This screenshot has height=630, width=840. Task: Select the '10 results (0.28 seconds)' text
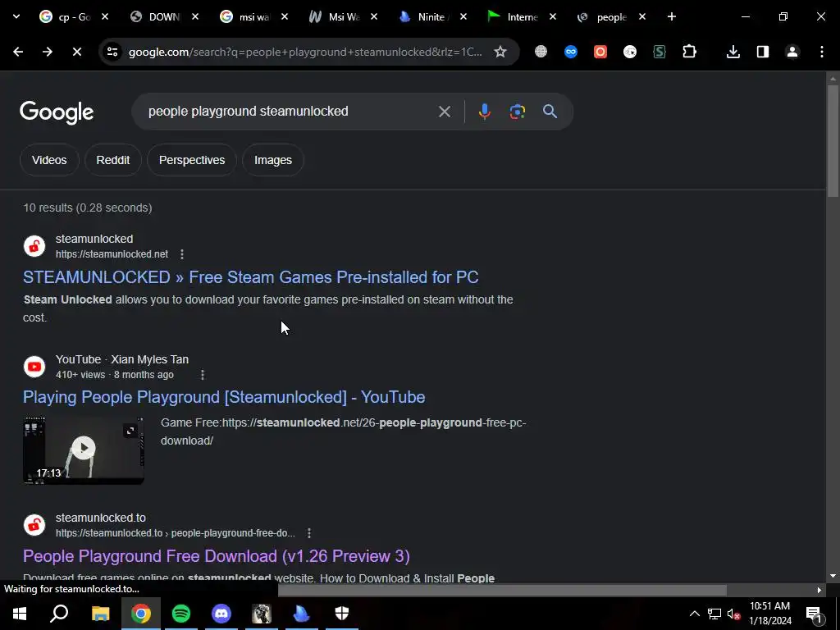click(88, 208)
